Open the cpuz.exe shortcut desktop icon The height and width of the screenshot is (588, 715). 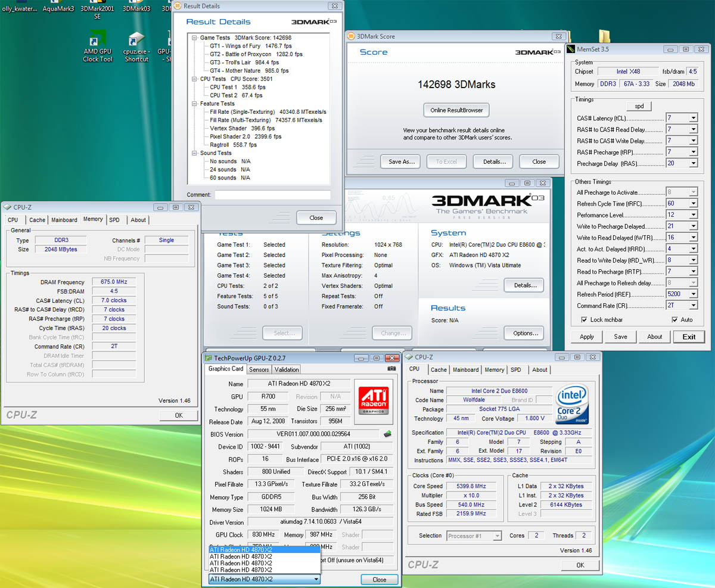[x=136, y=48]
